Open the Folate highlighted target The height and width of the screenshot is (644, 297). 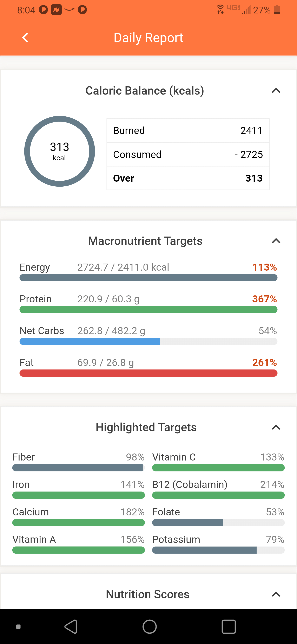166,512
